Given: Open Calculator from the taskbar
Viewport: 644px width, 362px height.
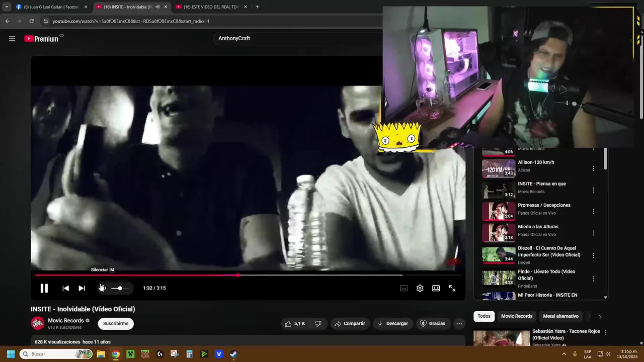Looking at the screenshot, I should [x=189, y=354].
